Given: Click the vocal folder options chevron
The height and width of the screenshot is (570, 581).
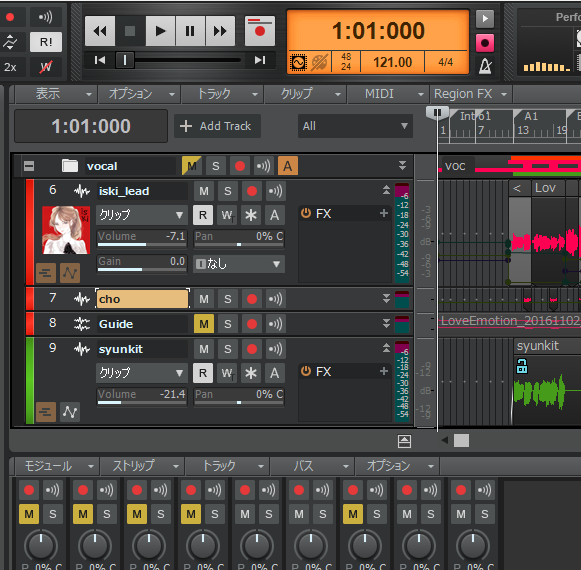Looking at the screenshot, I should (x=402, y=166).
